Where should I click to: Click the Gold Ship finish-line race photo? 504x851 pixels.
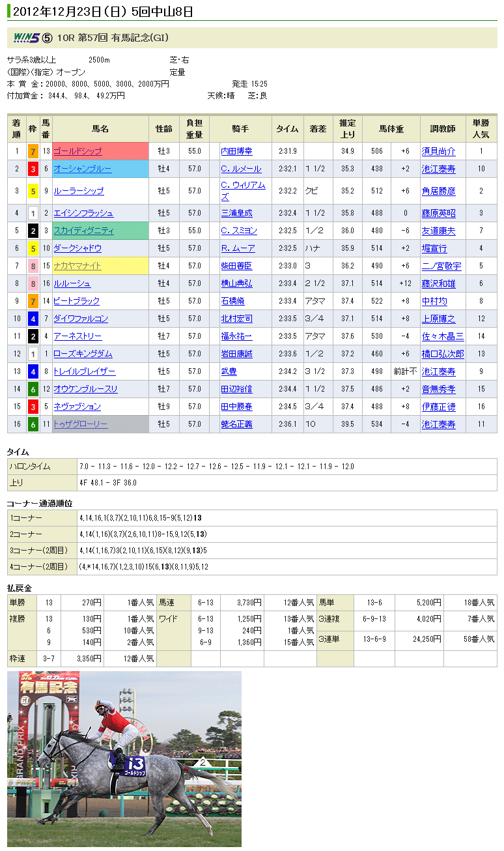124,758
